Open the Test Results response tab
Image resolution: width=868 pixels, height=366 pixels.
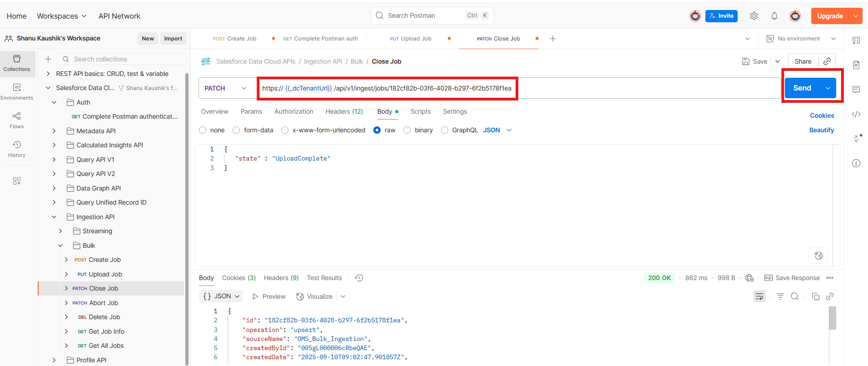coord(324,278)
